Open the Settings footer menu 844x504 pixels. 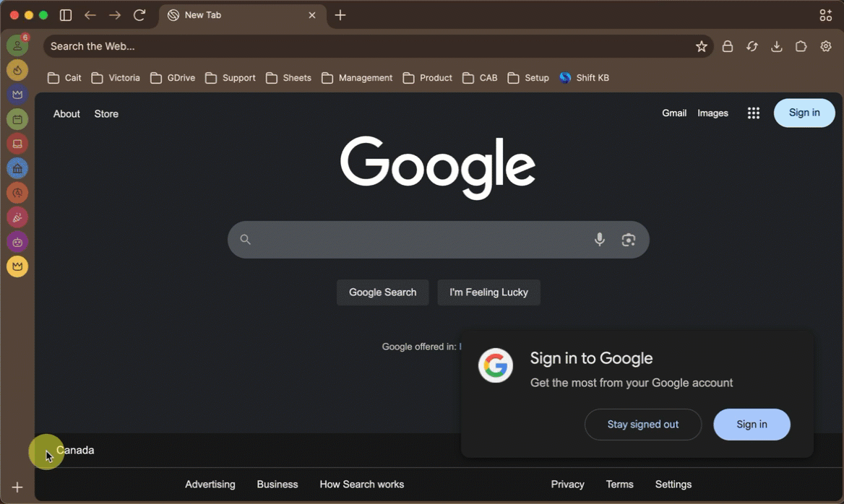673,485
